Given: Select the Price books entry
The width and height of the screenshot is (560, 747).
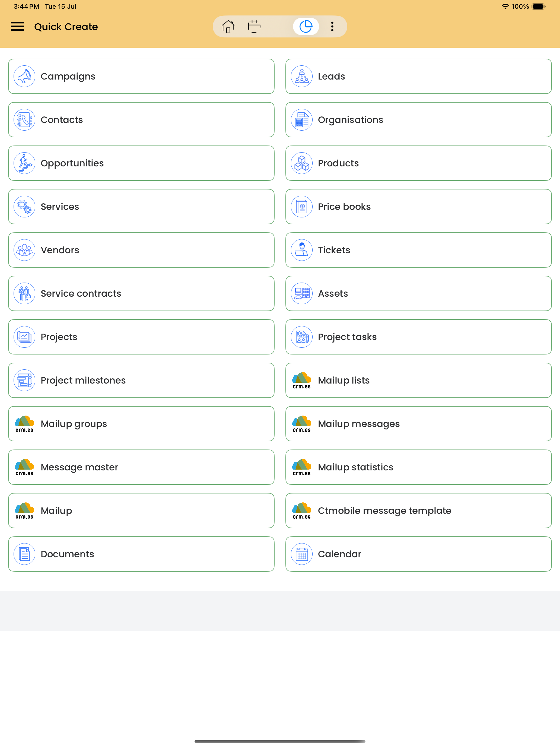Looking at the screenshot, I should (418, 207).
